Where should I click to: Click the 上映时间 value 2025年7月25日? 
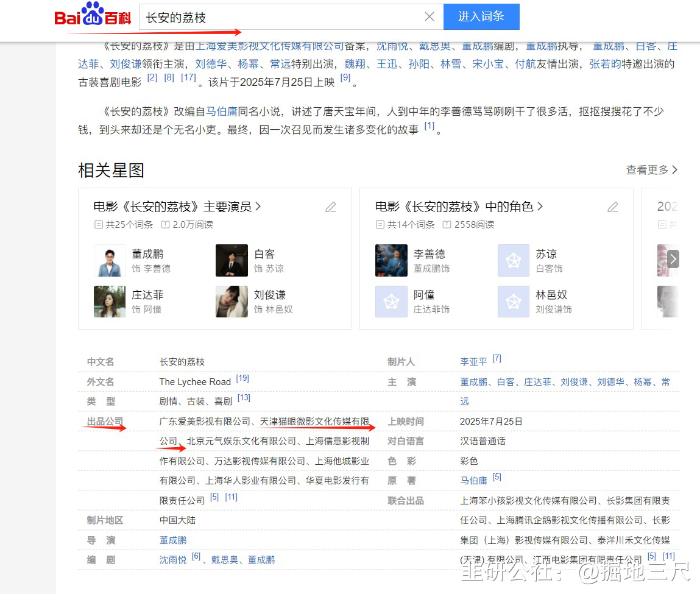pyautogui.click(x=491, y=422)
